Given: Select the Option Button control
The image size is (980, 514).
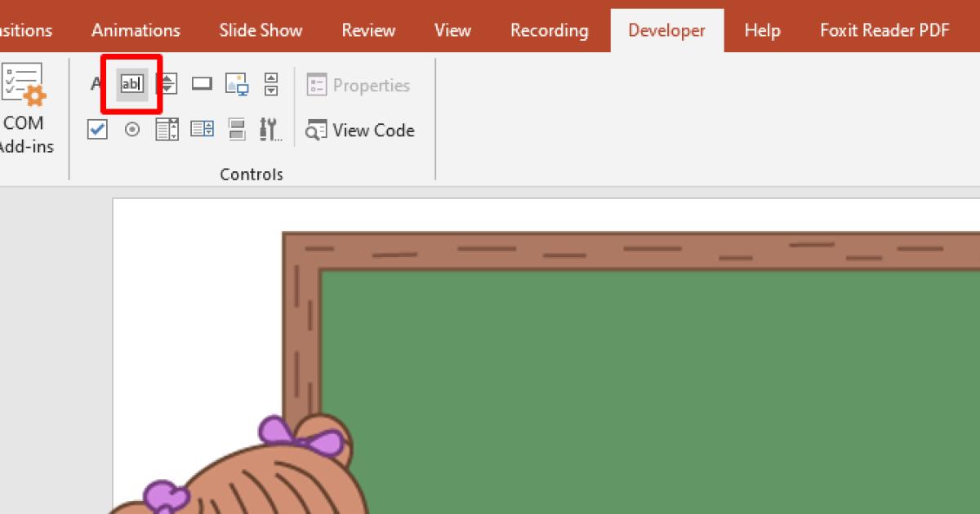Looking at the screenshot, I should click(131, 129).
